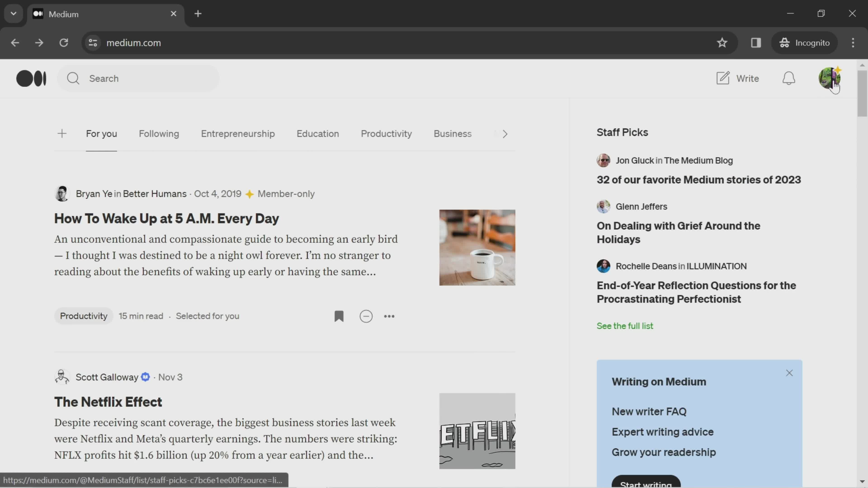Screen dimensions: 868x488
Task: Switch to the Business tab
Action: tap(453, 134)
